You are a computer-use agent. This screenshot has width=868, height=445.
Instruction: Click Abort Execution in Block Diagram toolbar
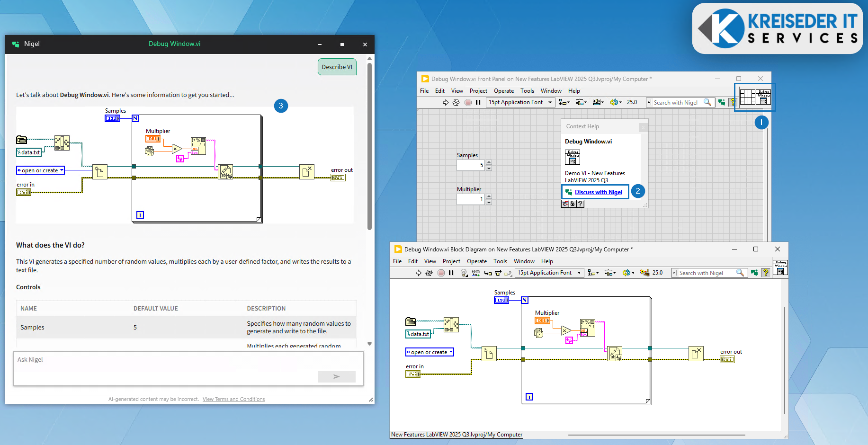[441, 273]
